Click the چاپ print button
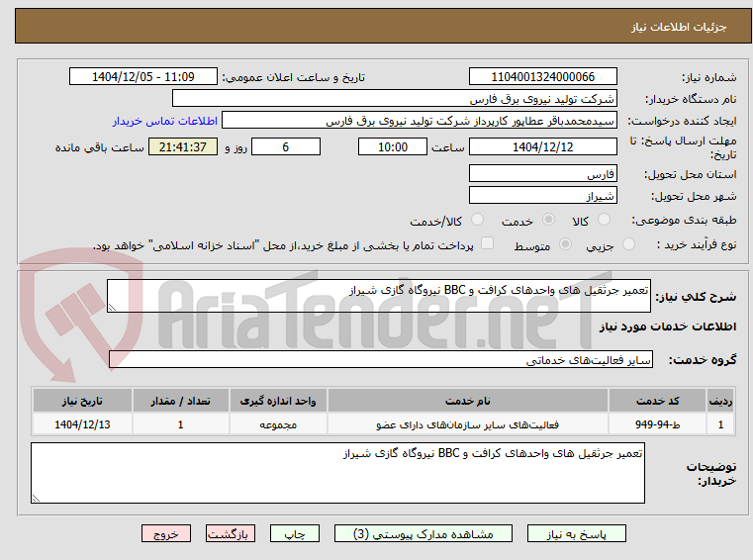Screen dimensions: 753x560 point(295,533)
